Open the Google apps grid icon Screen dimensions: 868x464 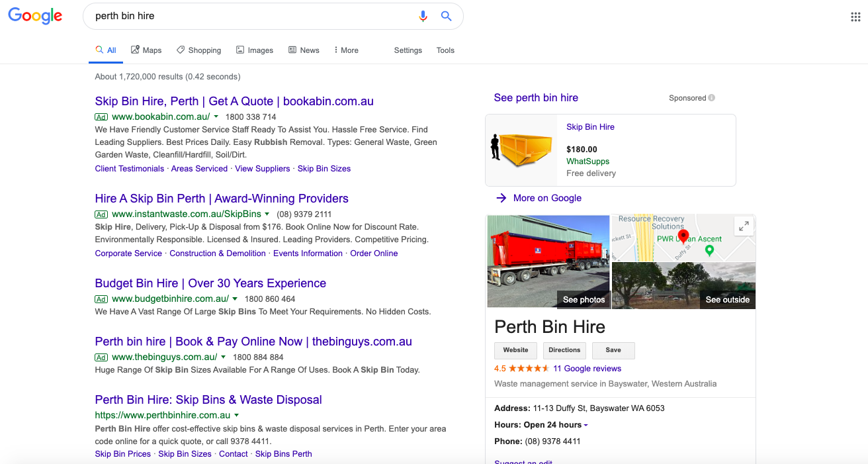click(855, 16)
